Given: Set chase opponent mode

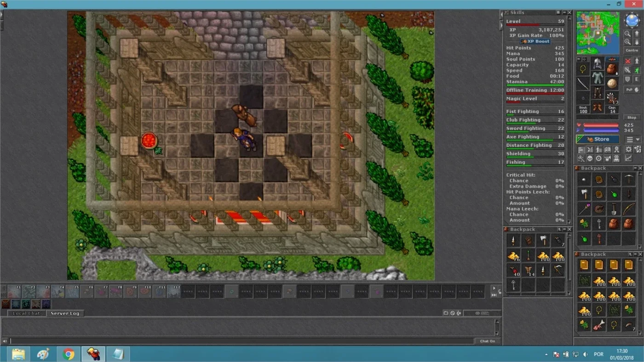Looking at the screenshot, I should (637, 70).
